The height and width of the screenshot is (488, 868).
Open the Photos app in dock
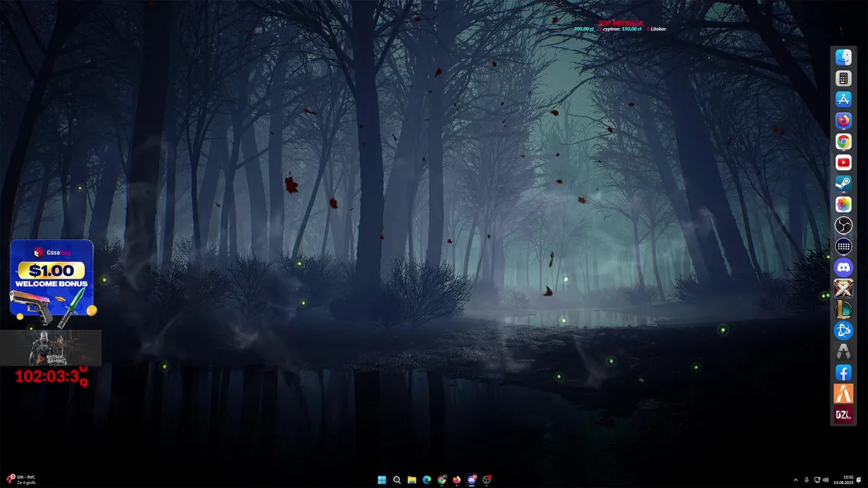click(x=843, y=205)
